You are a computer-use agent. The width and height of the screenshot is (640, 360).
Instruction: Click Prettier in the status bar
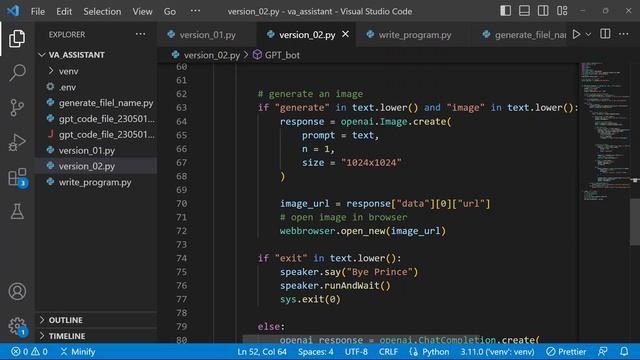566,351
